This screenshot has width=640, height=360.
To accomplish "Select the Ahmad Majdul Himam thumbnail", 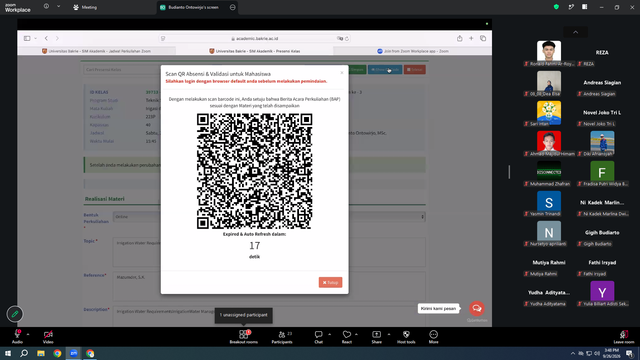I will click(549, 141).
